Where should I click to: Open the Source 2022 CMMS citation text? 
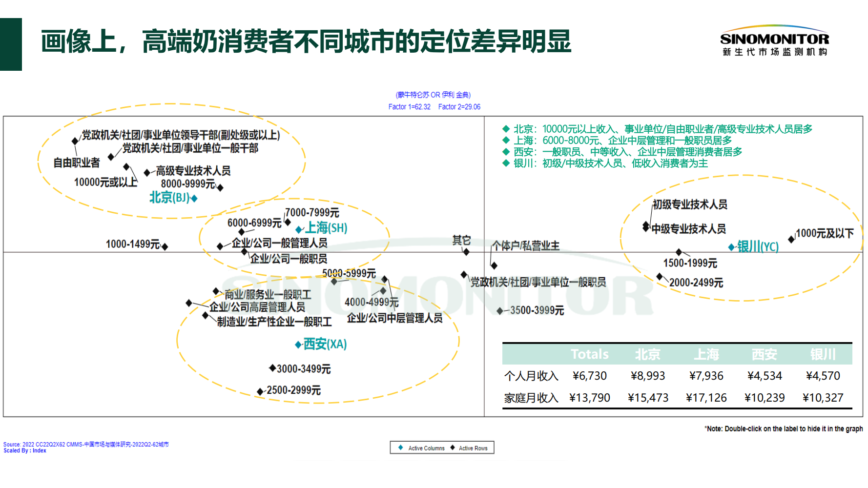[x=86, y=445]
